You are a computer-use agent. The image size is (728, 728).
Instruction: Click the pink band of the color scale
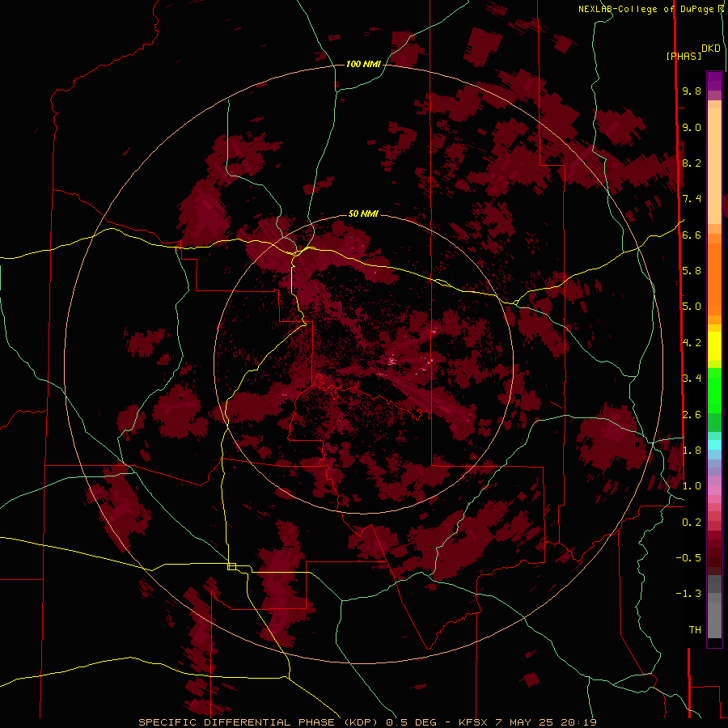pos(714,490)
